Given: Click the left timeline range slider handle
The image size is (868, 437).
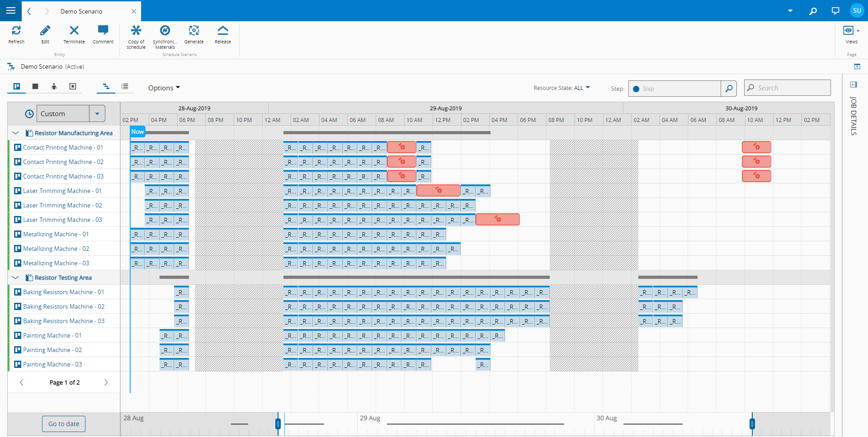Looking at the screenshot, I should point(278,423).
